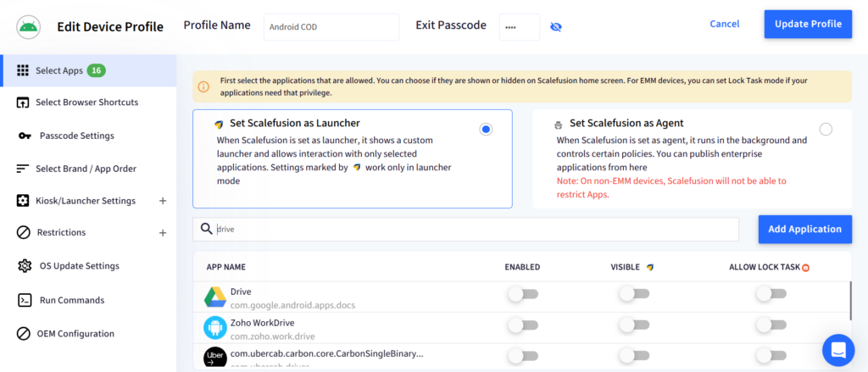Click the Android robot logo icon

(29, 26)
